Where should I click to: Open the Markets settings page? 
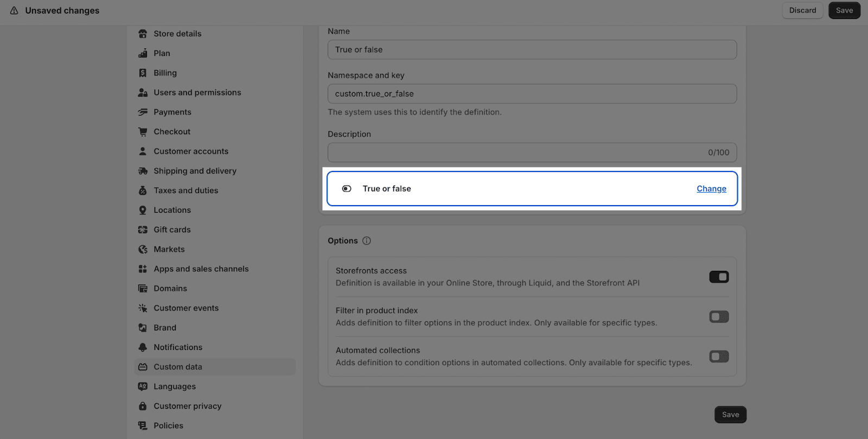215,249
